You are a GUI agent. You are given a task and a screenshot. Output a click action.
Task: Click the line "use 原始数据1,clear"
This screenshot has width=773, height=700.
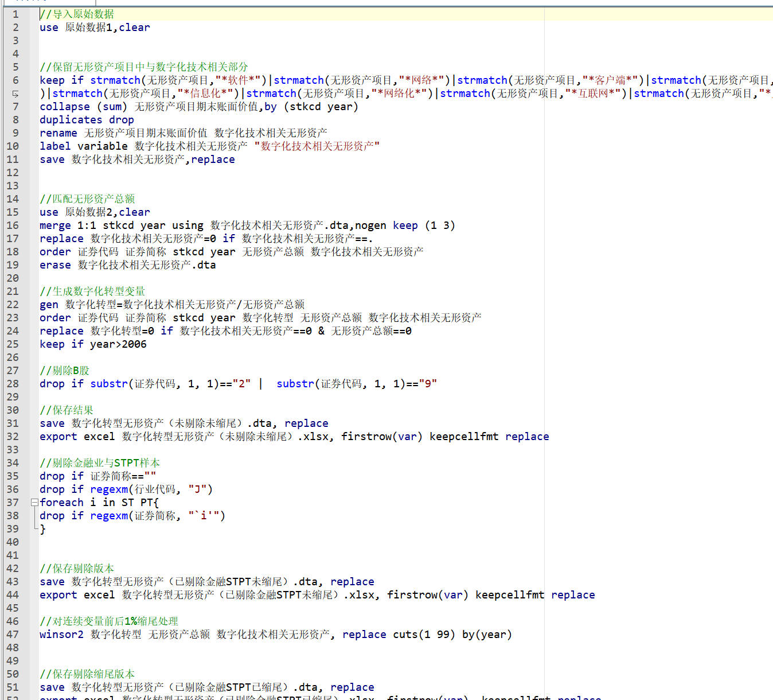[x=95, y=27]
